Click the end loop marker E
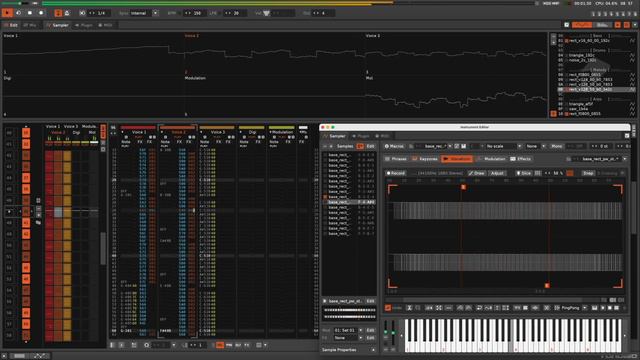Screen dimensions: 640x360 (x=547, y=286)
